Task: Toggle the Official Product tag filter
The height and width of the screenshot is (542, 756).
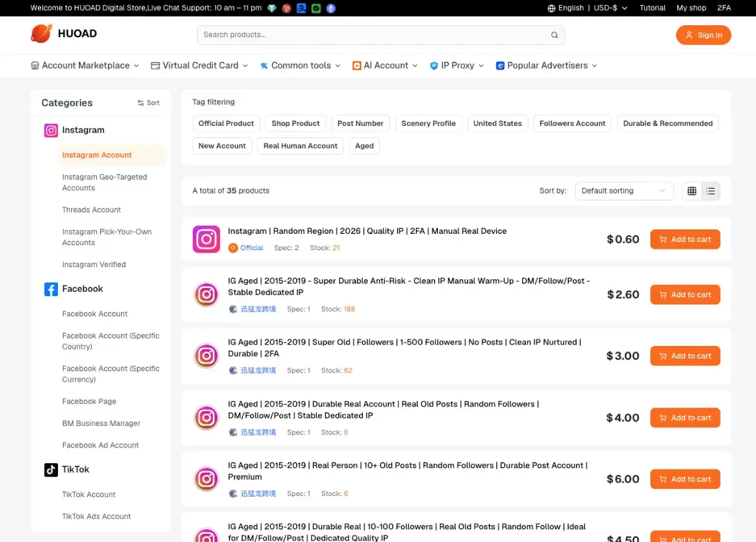Action: [x=226, y=124]
